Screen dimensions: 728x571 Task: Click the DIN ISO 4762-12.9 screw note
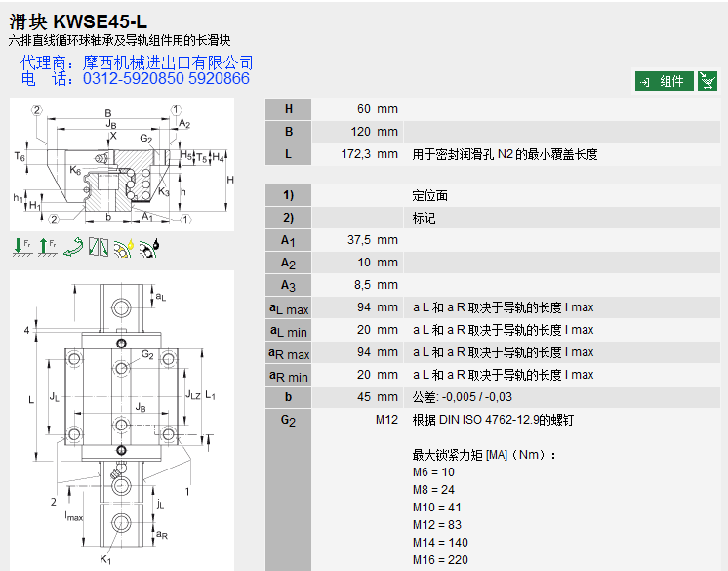click(496, 420)
